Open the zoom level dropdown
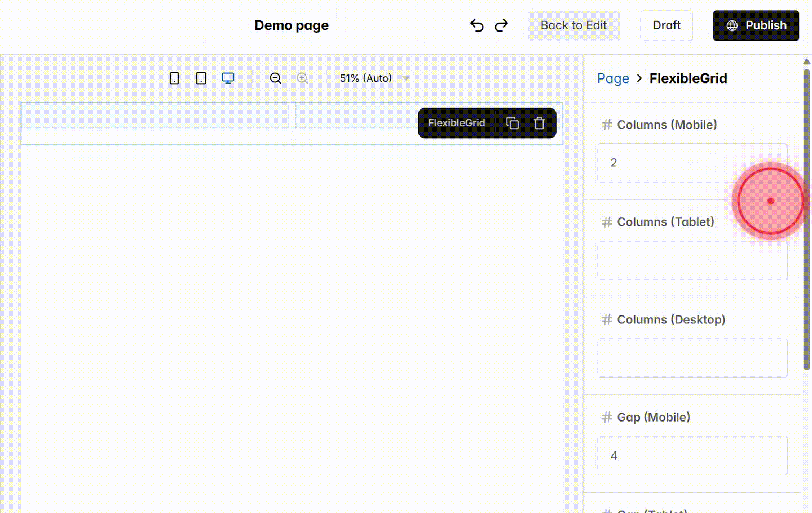 coord(406,78)
